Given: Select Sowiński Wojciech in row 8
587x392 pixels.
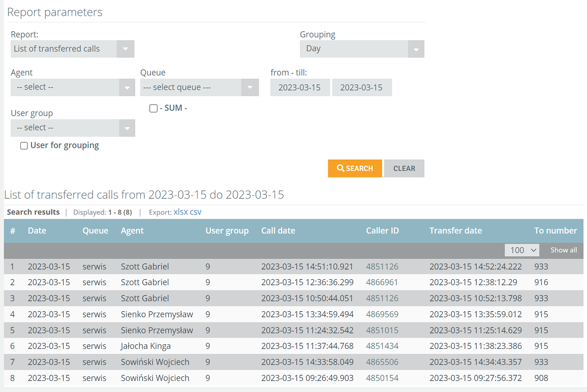Looking at the screenshot, I should click(155, 378).
